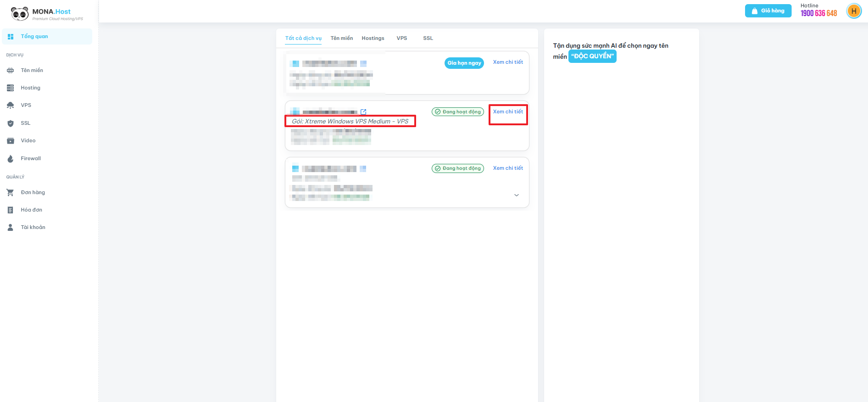The image size is (868, 402).
Task: Open Xem chi tiết for third service
Action: [508, 168]
